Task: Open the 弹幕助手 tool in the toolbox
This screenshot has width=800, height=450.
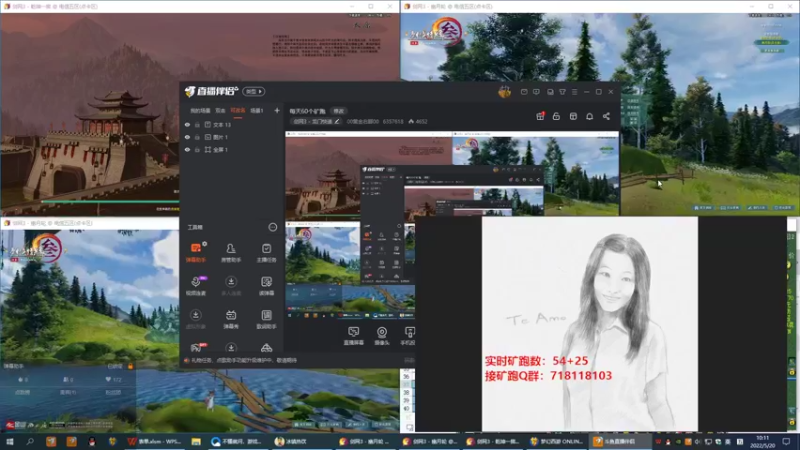Action: coord(195,252)
